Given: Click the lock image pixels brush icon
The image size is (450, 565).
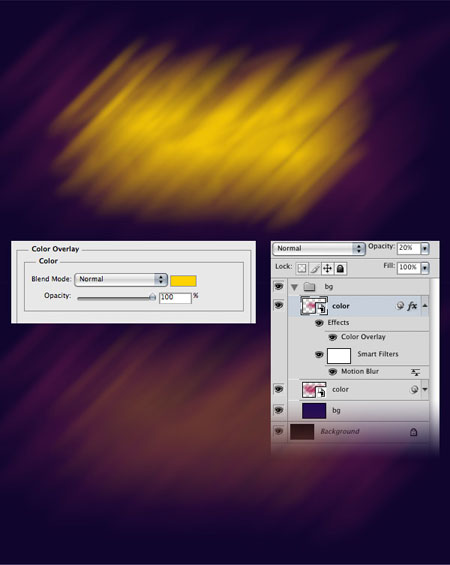Looking at the screenshot, I should pyautogui.click(x=315, y=268).
